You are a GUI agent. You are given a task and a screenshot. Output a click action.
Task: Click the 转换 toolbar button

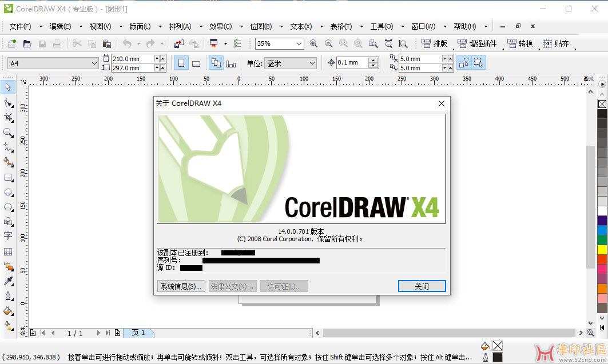(x=520, y=43)
